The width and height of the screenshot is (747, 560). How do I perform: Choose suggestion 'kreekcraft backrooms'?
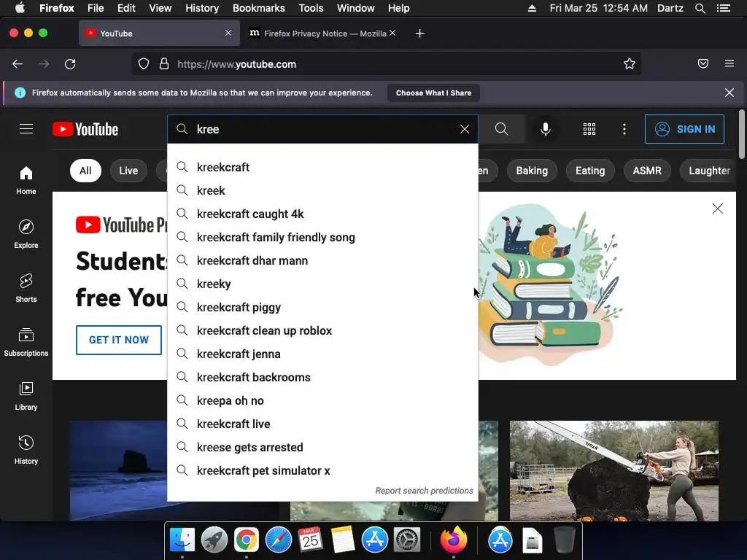pos(322,377)
